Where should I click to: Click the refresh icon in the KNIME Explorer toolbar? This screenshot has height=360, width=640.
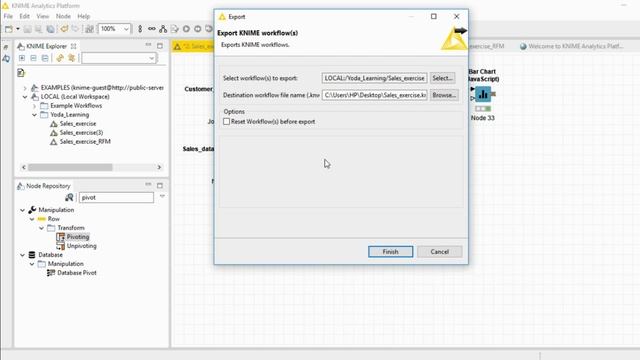(71, 58)
